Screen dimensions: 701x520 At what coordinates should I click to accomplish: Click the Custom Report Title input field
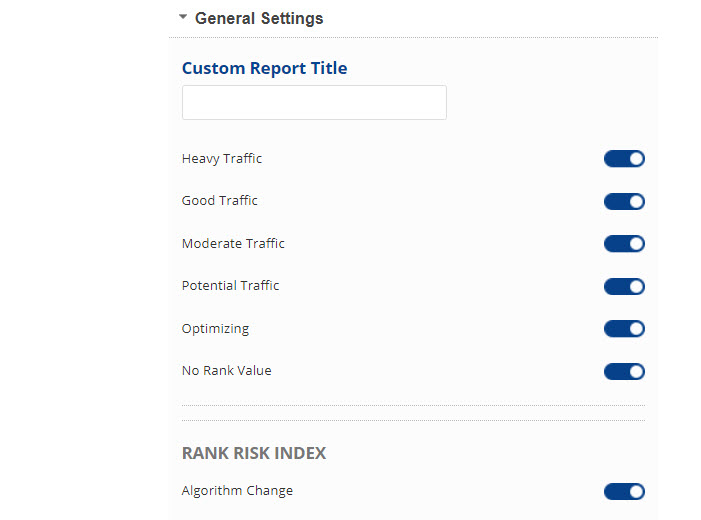[x=314, y=103]
